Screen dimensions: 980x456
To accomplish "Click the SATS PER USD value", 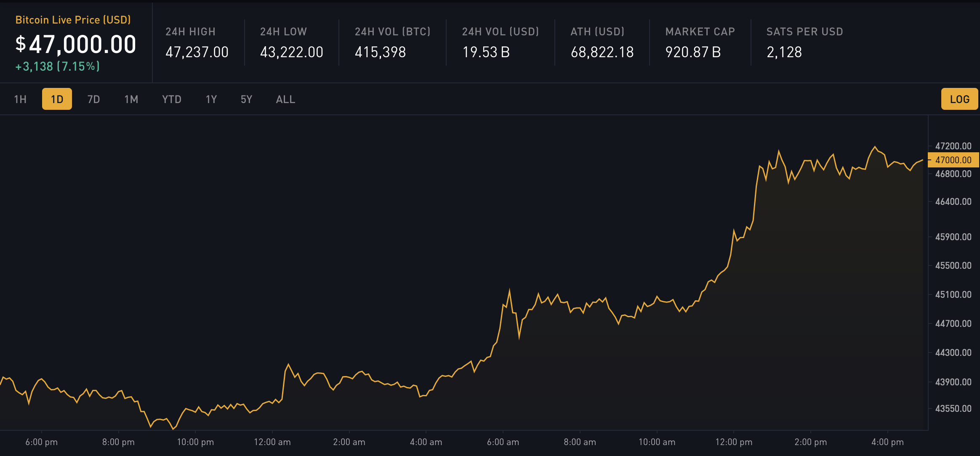I will [x=784, y=52].
